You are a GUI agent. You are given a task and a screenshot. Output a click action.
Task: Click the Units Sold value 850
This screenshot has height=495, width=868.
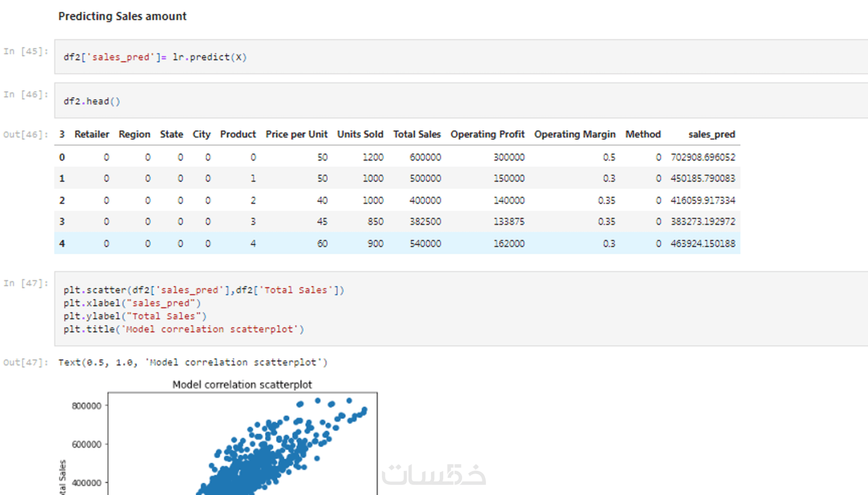(x=376, y=221)
